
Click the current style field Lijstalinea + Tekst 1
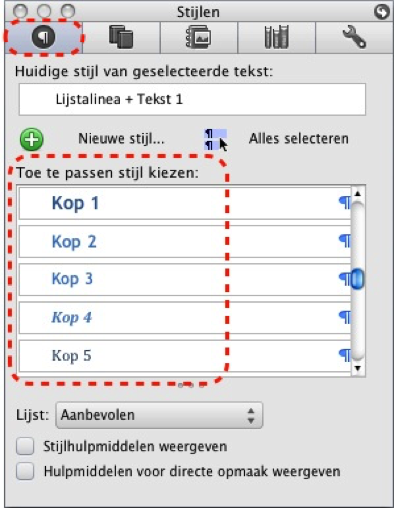point(192,99)
